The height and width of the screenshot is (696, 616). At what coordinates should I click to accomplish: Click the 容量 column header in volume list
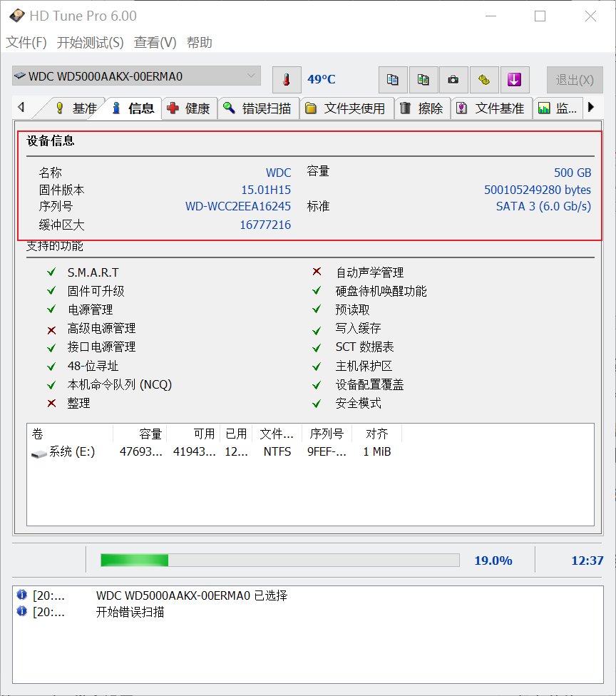tap(140, 434)
